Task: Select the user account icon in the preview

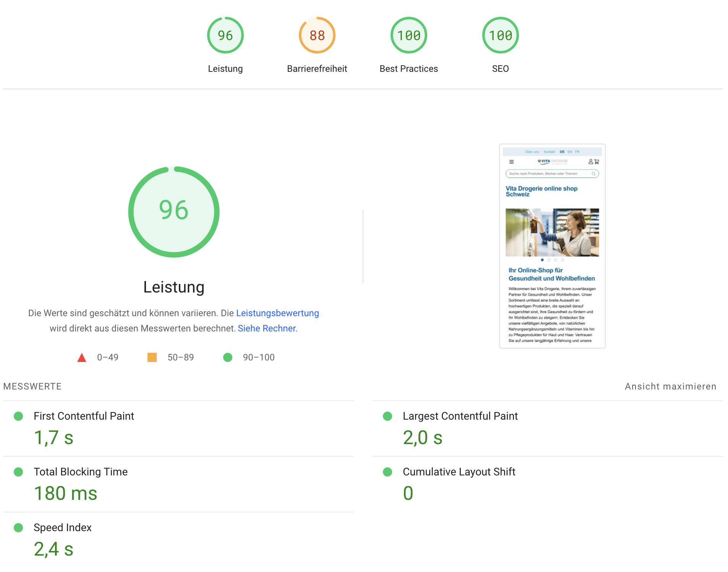Action: click(x=590, y=162)
